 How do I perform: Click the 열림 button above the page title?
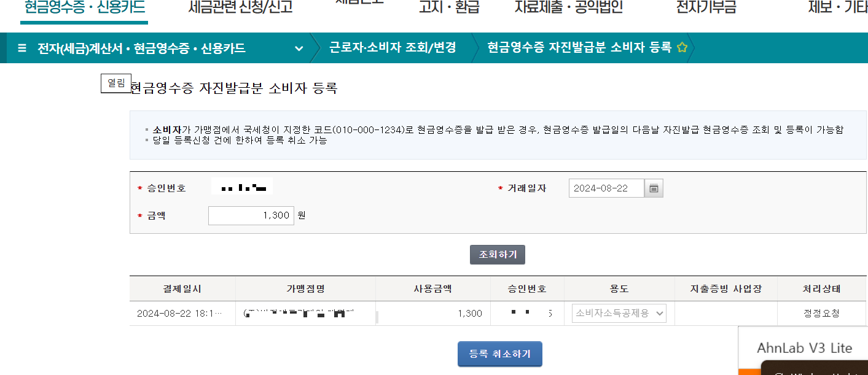tap(115, 83)
